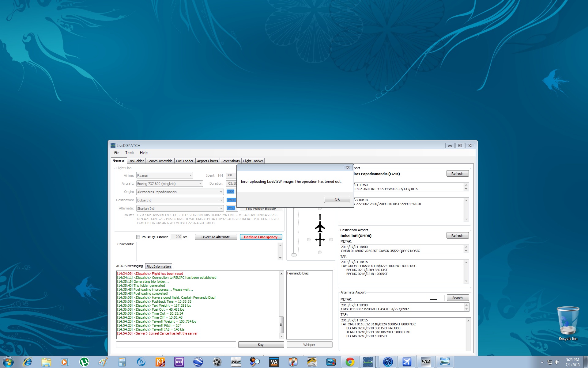588x368 pixels.
Task: Select the left pushback direction radio button
Action: [309, 240]
